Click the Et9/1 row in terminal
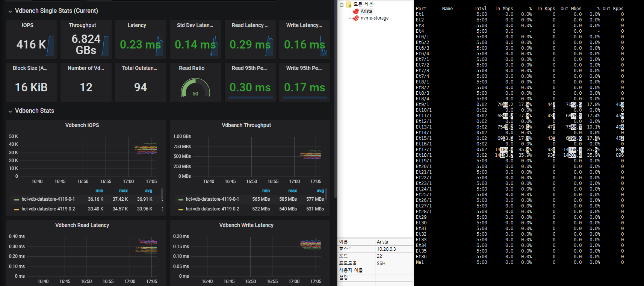 click(x=520, y=104)
